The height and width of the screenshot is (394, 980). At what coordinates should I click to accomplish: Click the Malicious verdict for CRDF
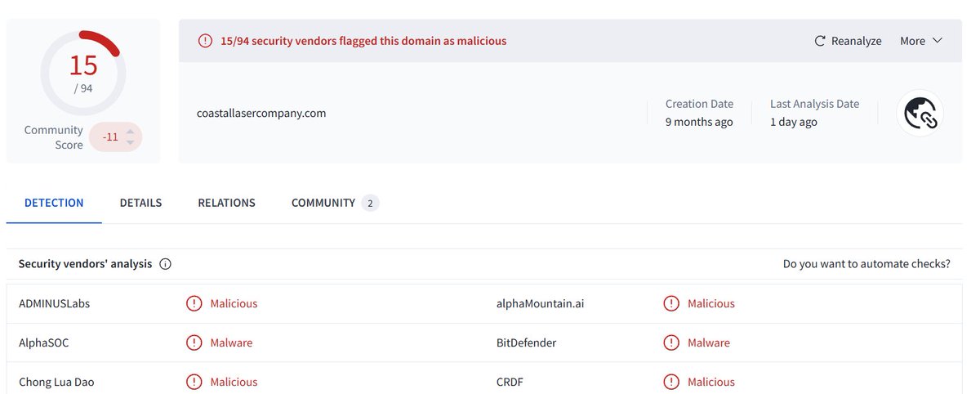(x=711, y=382)
